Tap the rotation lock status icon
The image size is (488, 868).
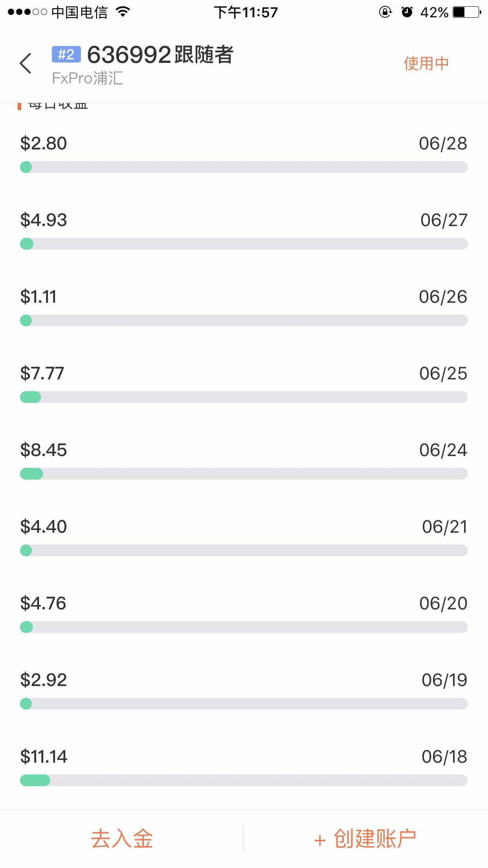tap(385, 12)
